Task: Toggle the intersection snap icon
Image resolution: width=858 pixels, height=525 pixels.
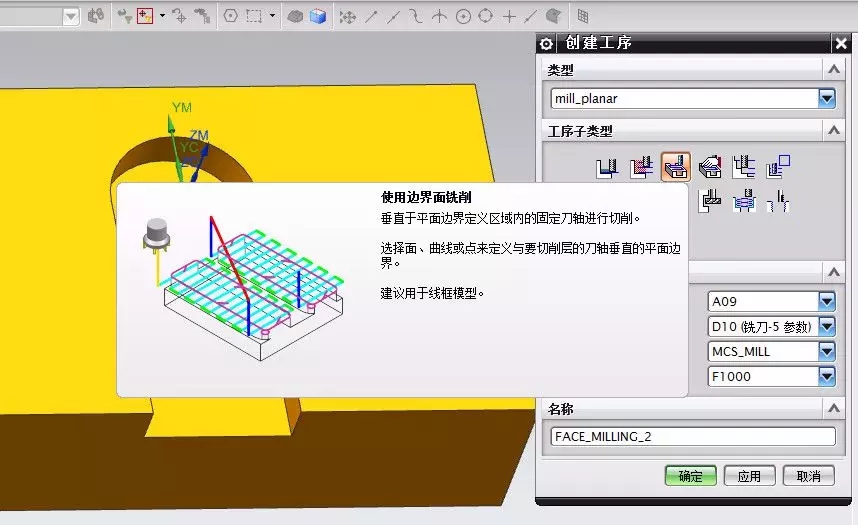Action: (439, 17)
